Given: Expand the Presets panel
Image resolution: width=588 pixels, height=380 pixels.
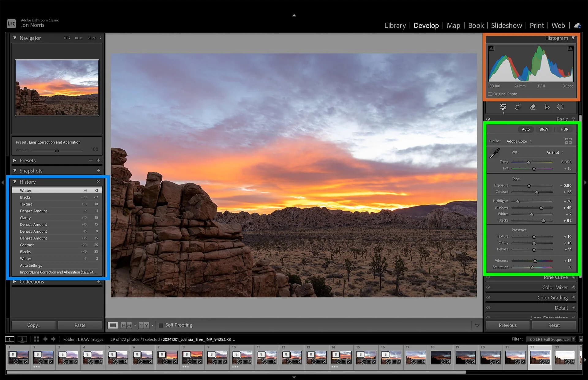Looking at the screenshot, I should [x=15, y=160].
